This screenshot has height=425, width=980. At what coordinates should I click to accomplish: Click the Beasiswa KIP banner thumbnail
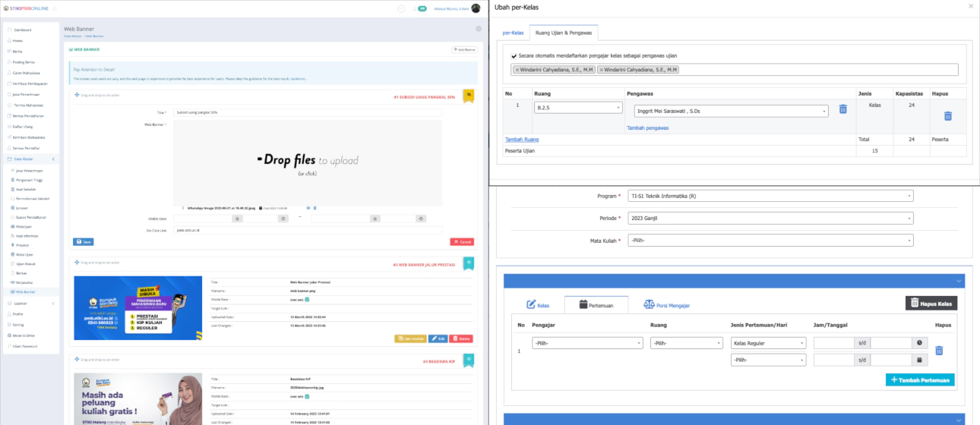coord(138,398)
